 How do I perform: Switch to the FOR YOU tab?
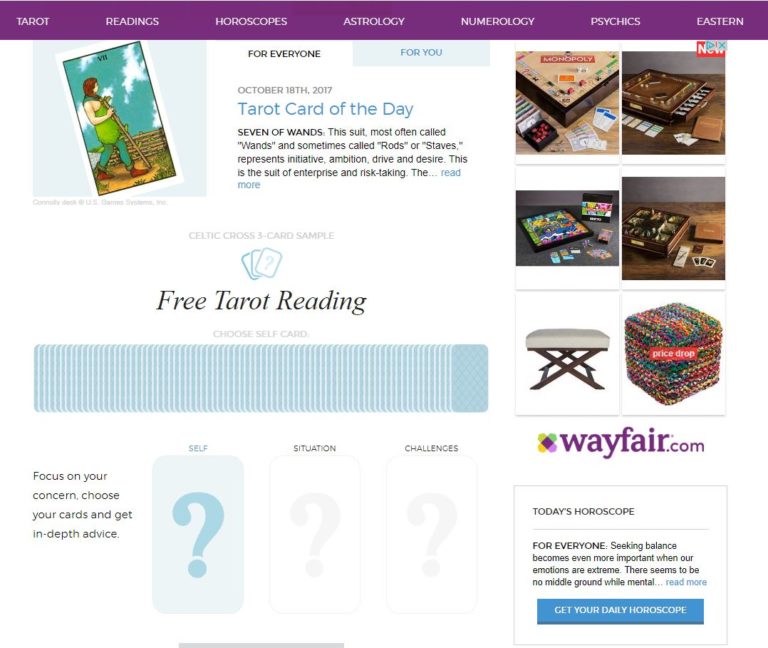421,53
